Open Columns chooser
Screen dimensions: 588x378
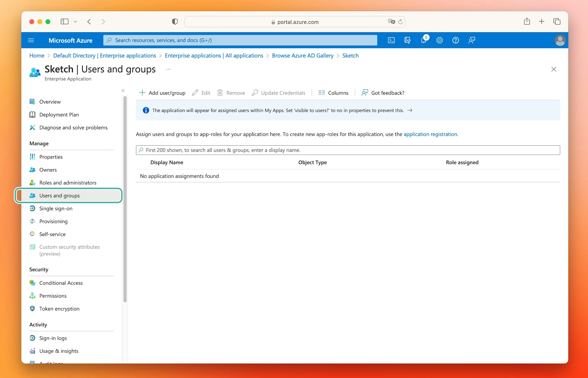(x=333, y=93)
